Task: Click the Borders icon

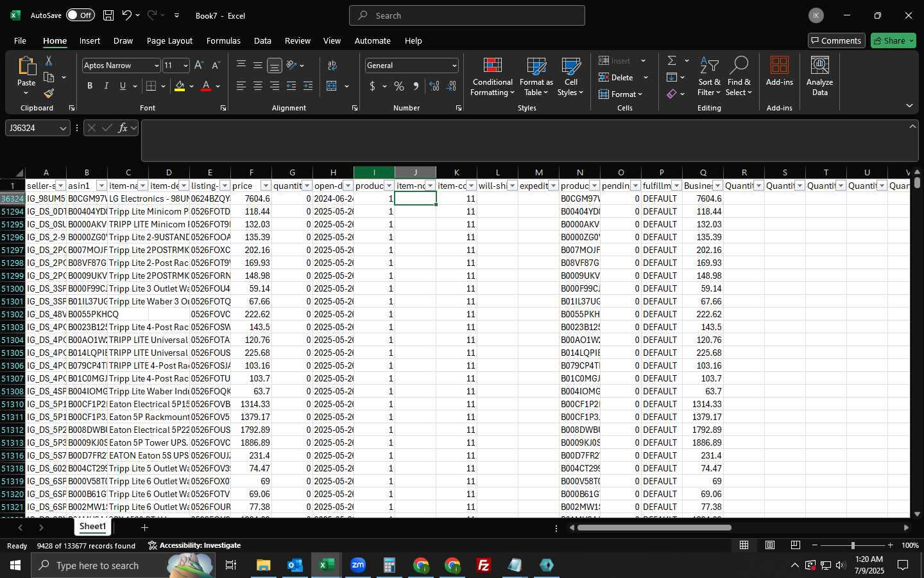Action: tap(151, 86)
